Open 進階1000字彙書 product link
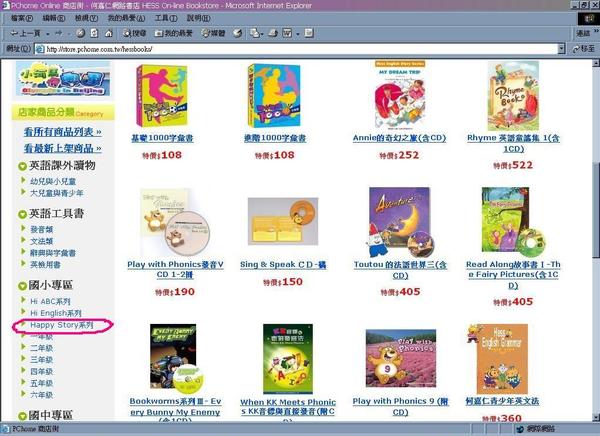 click(x=275, y=138)
